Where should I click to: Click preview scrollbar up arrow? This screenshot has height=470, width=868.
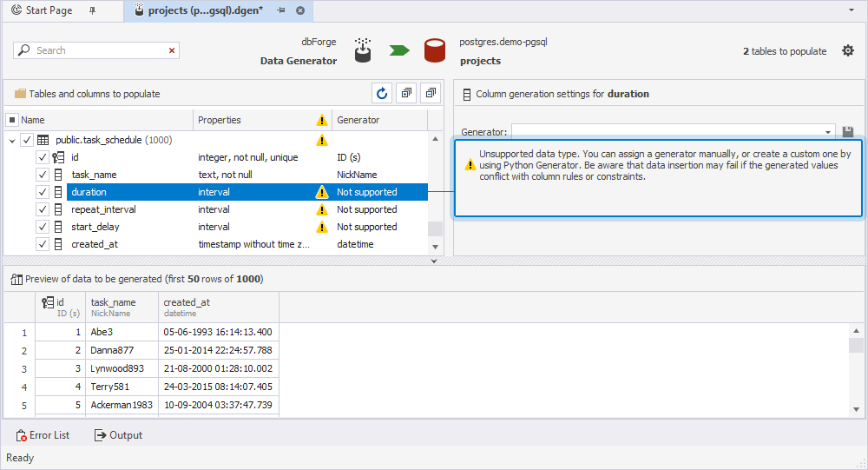[856, 331]
